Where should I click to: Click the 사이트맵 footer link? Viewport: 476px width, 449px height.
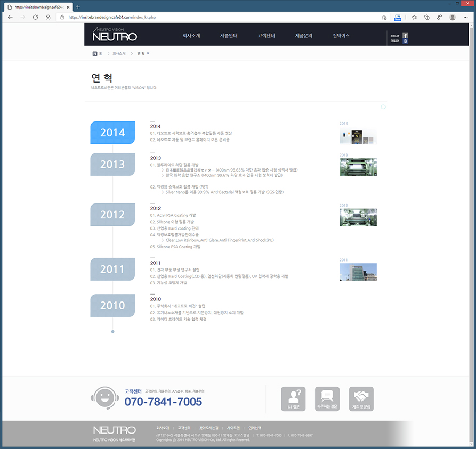[x=233, y=428]
